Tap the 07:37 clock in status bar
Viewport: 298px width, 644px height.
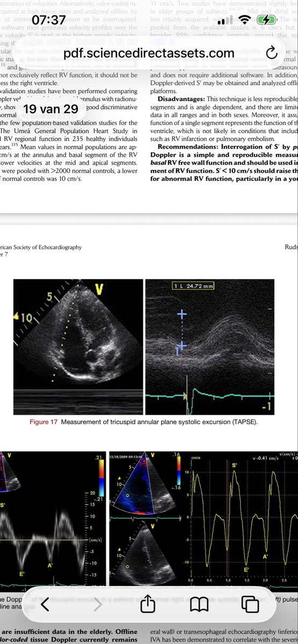tap(48, 20)
